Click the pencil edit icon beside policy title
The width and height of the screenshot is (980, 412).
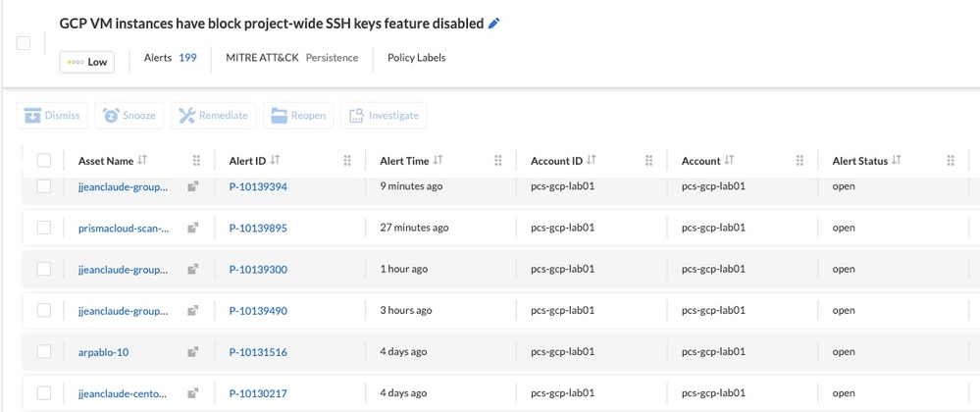[494, 23]
